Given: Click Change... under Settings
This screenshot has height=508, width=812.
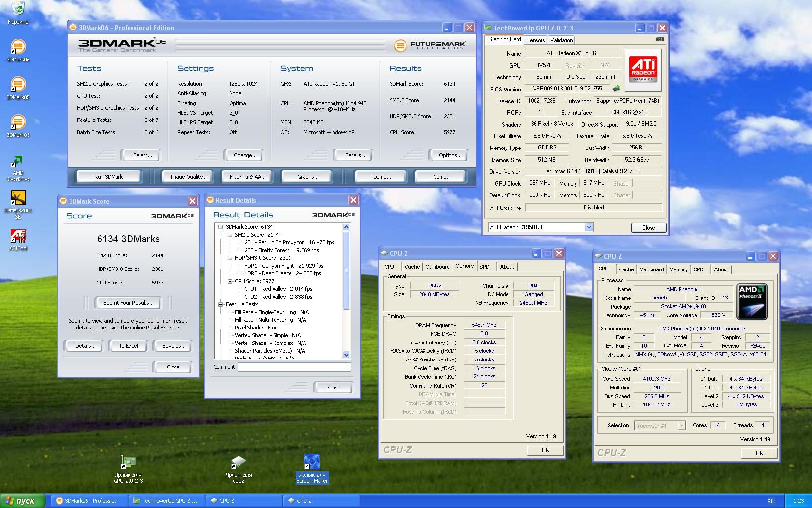Looking at the screenshot, I should coord(245,155).
